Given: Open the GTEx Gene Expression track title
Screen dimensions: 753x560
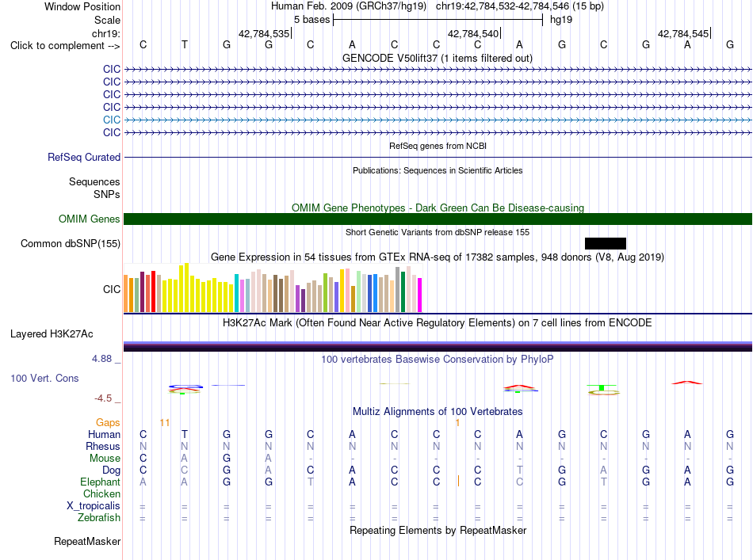Looking at the screenshot, I should tap(438, 257).
